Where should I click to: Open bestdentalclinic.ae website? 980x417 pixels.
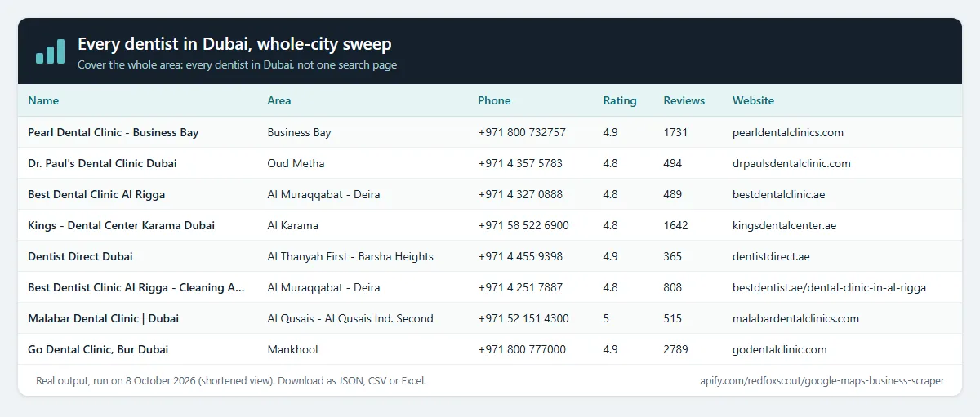pos(779,194)
